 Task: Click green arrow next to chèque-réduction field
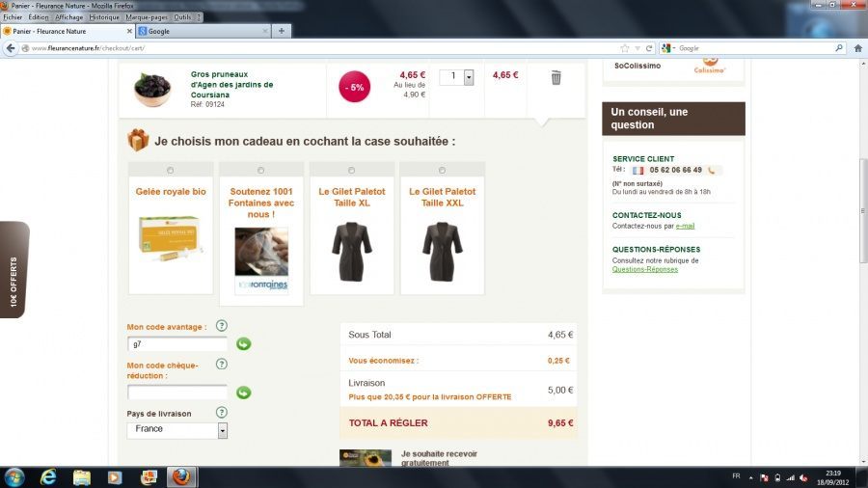pyautogui.click(x=243, y=393)
